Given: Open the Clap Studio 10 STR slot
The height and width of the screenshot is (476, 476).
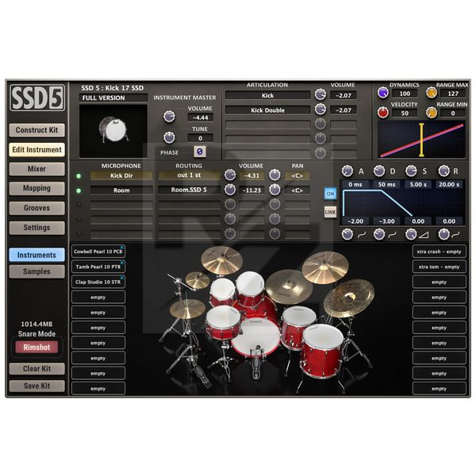Looking at the screenshot, I should point(98,282).
